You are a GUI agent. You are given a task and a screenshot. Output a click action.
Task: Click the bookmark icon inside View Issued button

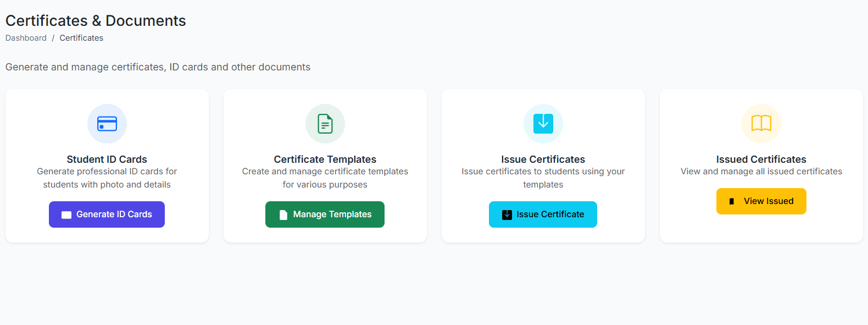[x=731, y=202]
